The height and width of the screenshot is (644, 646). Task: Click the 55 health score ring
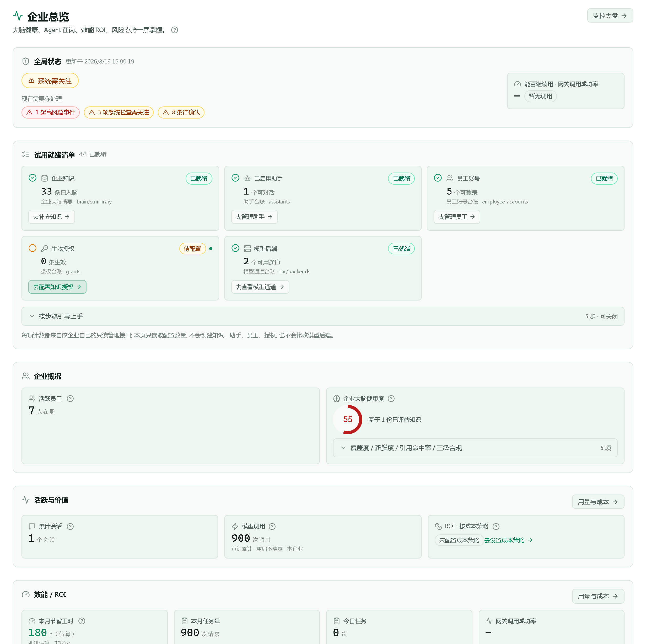click(x=348, y=419)
